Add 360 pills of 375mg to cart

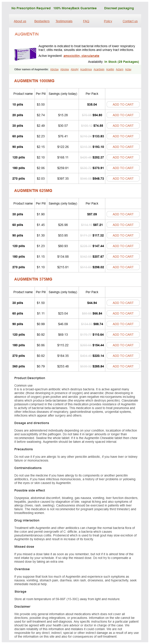point(123,366)
